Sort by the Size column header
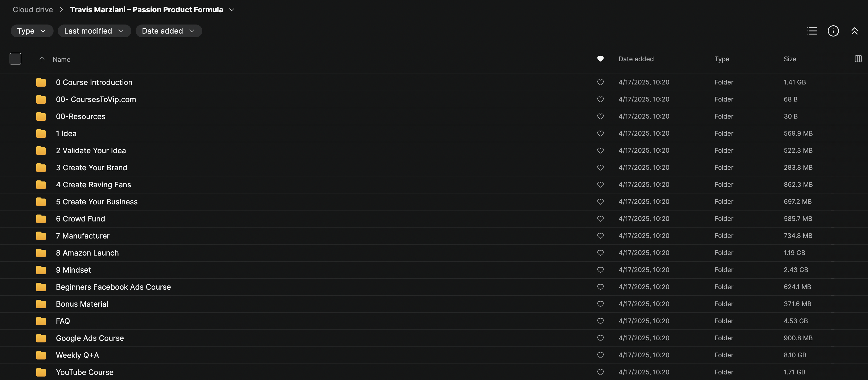The width and height of the screenshot is (868, 380). [789, 59]
